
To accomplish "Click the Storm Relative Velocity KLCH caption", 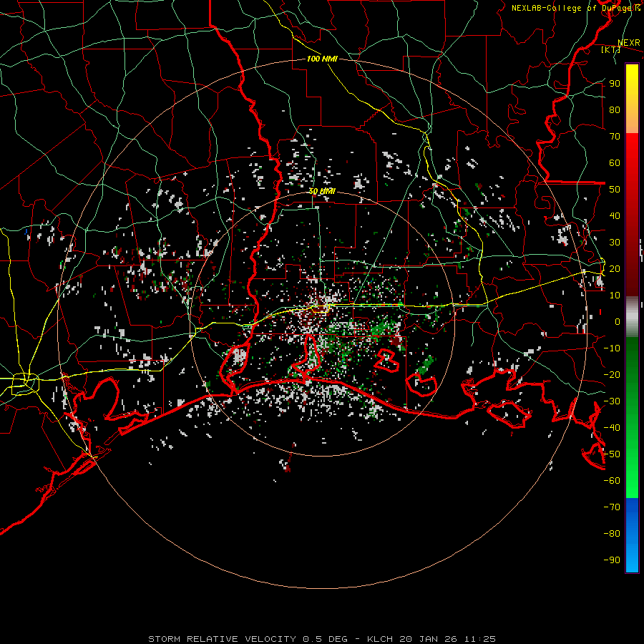I will [322, 639].
